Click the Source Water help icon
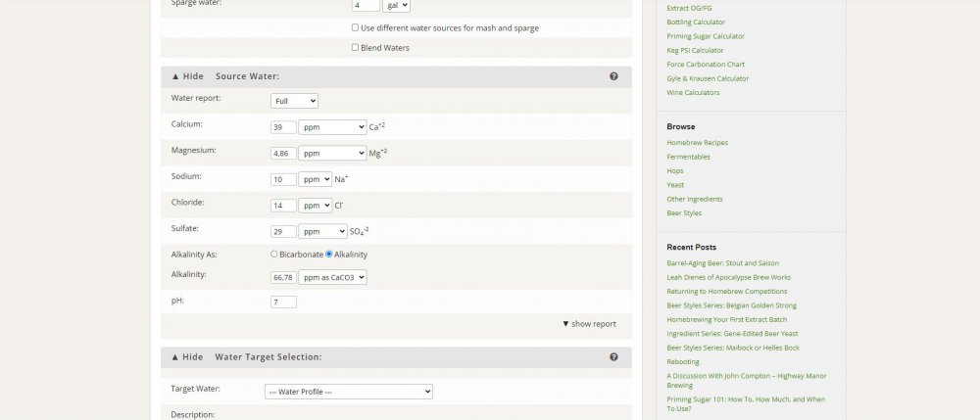Screen dimensions: 980x420 click(613, 76)
